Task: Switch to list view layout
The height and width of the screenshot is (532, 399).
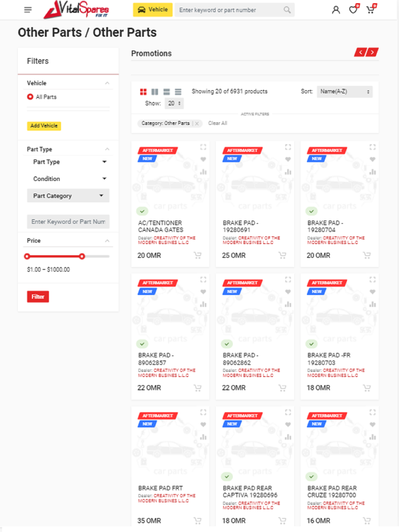Action: coord(166,92)
